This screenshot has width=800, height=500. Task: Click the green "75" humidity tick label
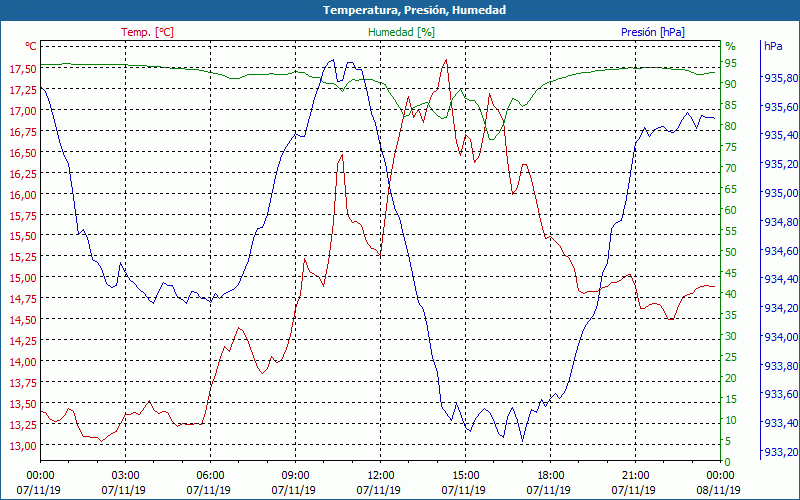click(731, 147)
